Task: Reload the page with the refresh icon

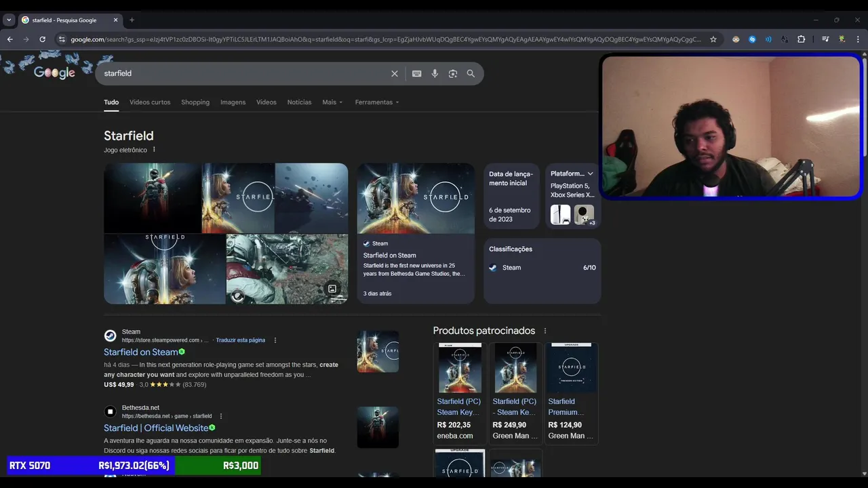Action: click(42, 39)
